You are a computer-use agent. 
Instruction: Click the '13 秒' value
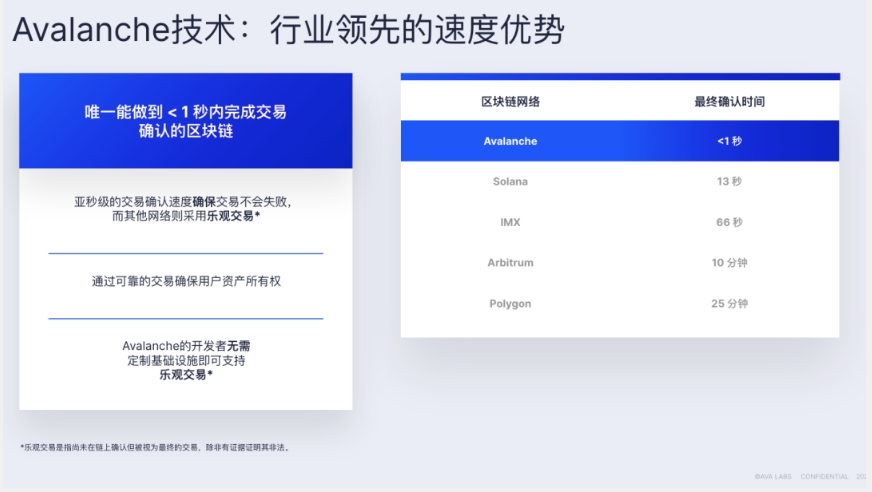(x=729, y=182)
